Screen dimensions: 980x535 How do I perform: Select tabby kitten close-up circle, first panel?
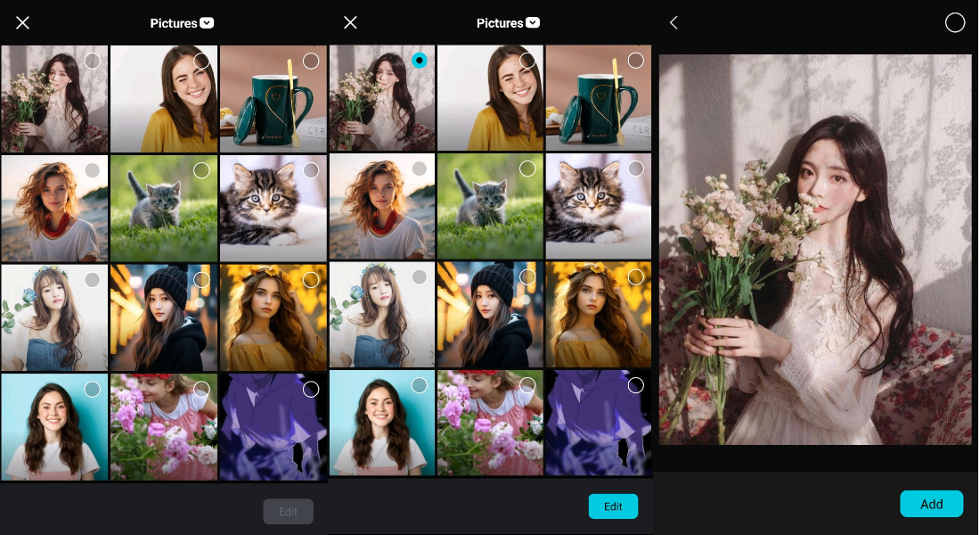click(311, 170)
